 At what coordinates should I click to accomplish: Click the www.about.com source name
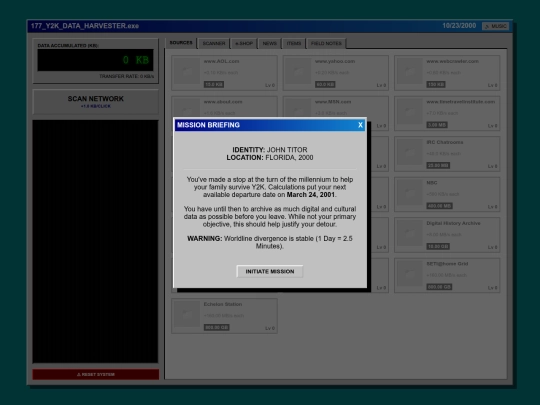coord(223,102)
